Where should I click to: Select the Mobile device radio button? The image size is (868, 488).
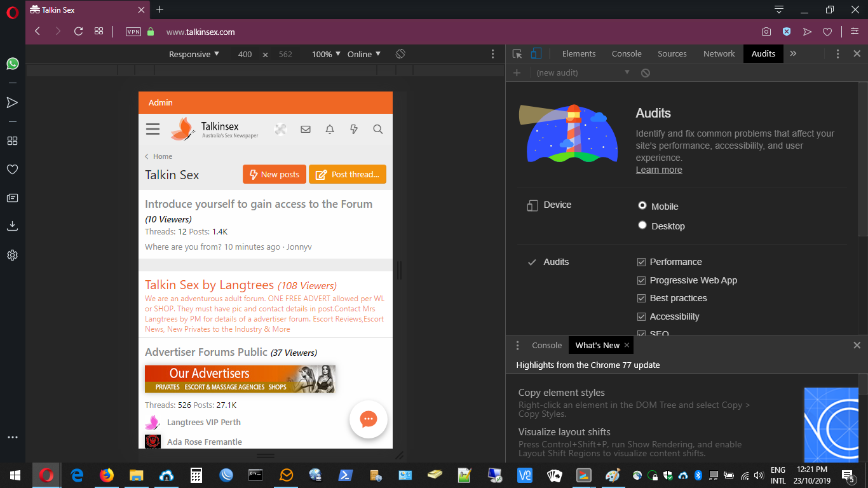click(x=642, y=206)
